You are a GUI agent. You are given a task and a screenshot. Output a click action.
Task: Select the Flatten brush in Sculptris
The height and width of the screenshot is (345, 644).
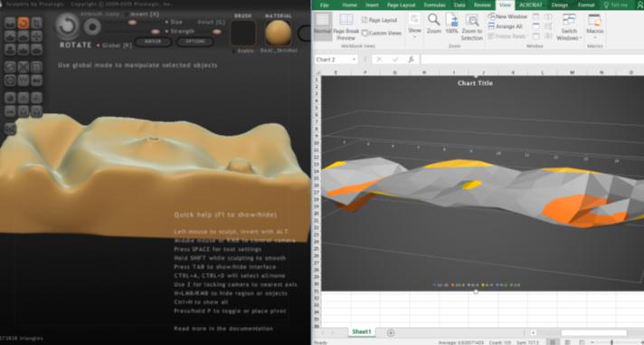[24, 36]
